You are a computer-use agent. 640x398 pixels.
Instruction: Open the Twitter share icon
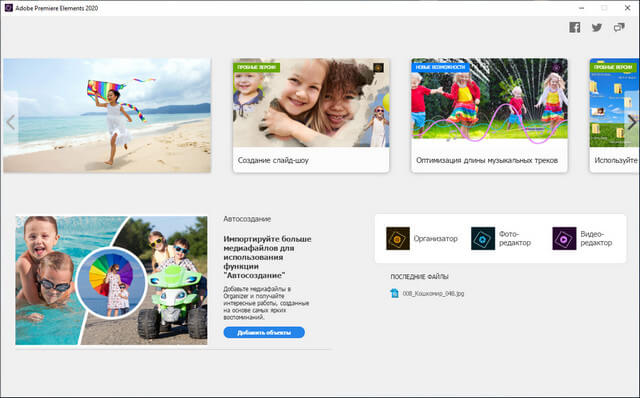(597, 27)
